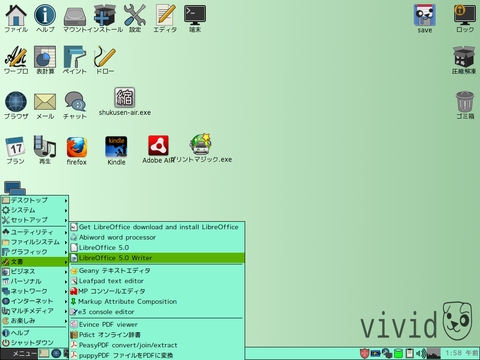Expand the マルチメディア submenu

[x=35, y=311]
